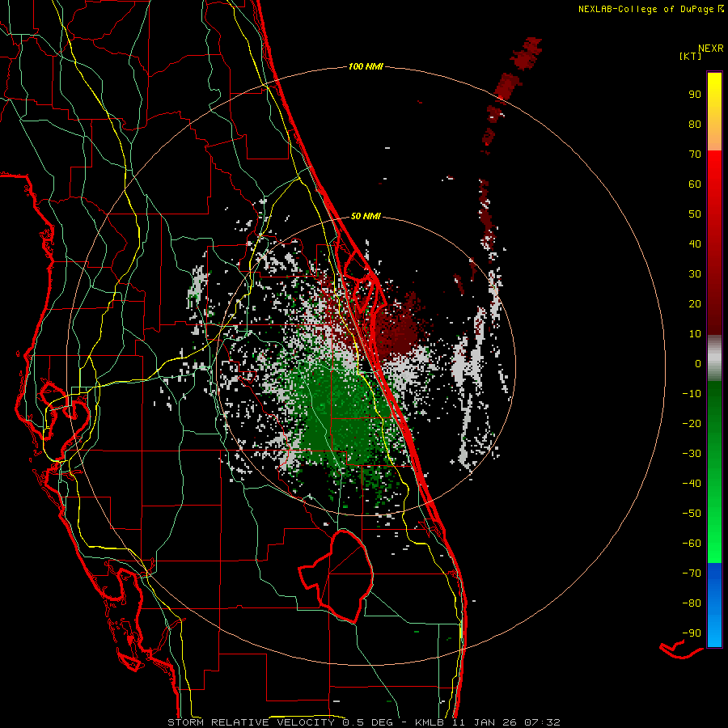728x728 pixels.
Task: Click the 07:32 timestamp in caption
Action: (x=542, y=722)
